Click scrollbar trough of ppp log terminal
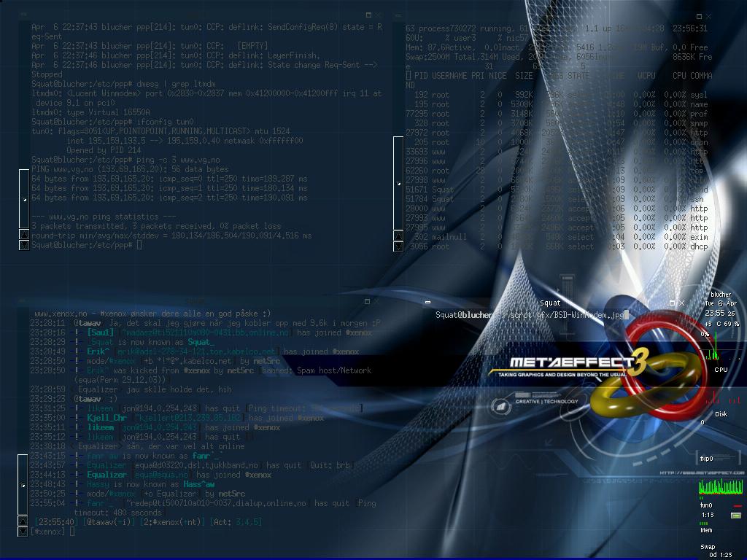Viewport: 747px width, 560px height. pos(24,198)
